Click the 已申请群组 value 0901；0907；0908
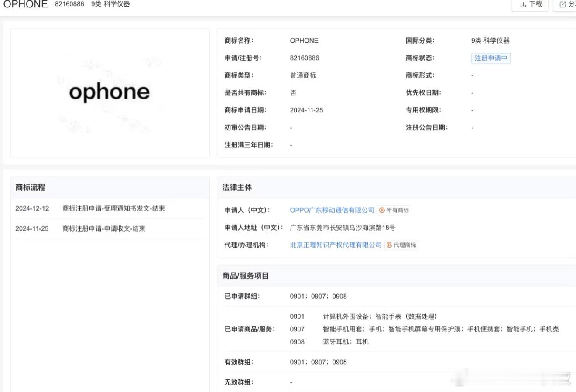This screenshot has width=576, height=392. 318,296
